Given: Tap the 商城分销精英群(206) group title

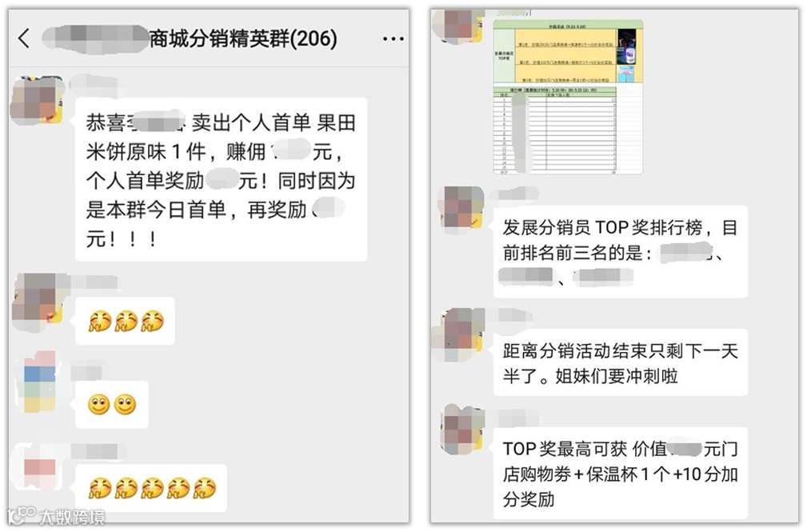Looking at the screenshot, I should click(x=243, y=38).
